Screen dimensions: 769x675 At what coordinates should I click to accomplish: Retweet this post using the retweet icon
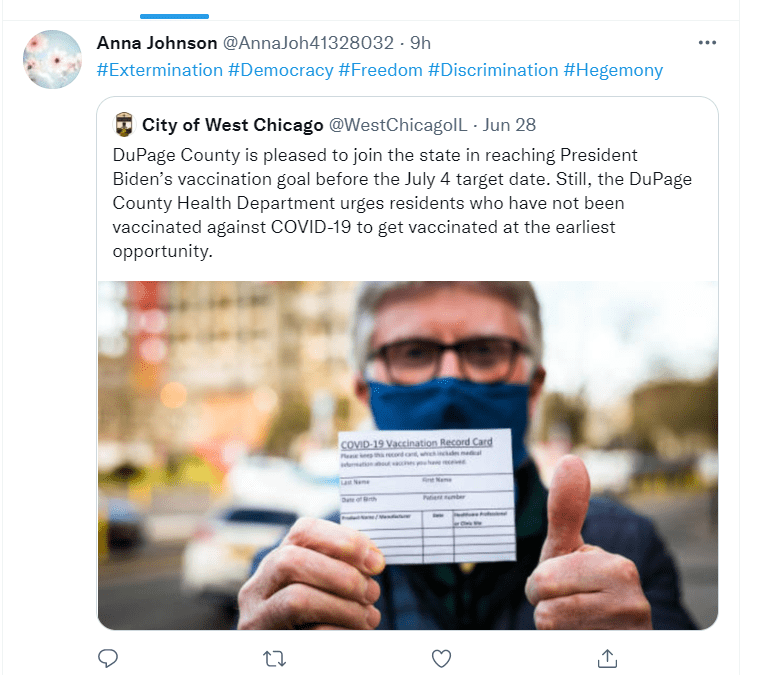click(274, 659)
